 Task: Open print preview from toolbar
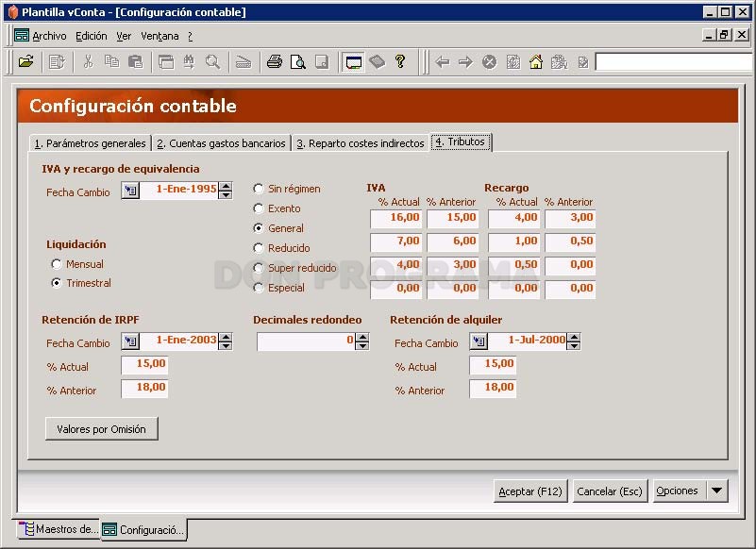click(x=298, y=61)
